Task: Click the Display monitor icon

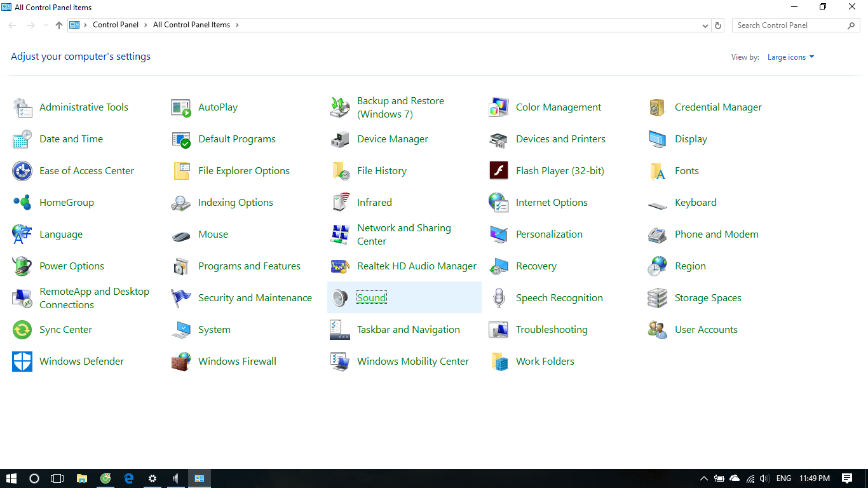Action: [x=658, y=139]
